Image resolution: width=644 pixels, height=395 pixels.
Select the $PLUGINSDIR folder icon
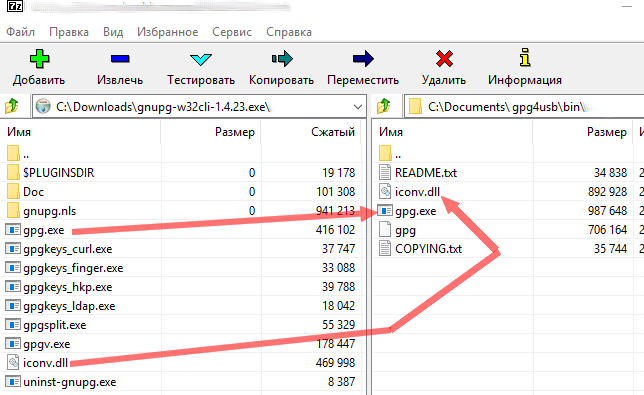pos(13,172)
